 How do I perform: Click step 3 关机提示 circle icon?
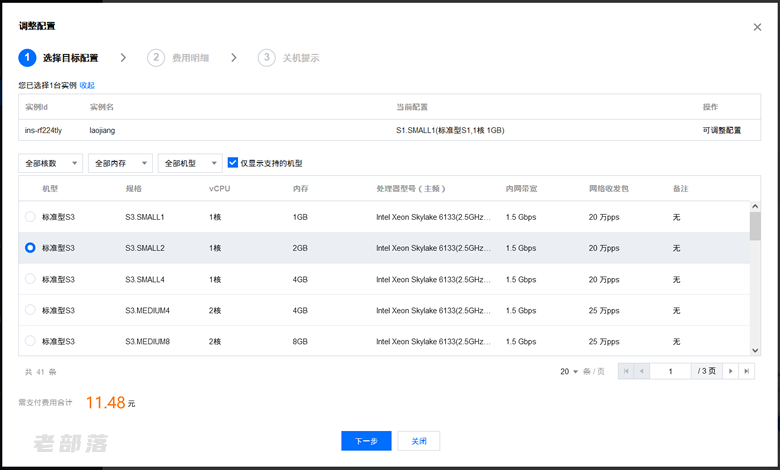[267, 58]
